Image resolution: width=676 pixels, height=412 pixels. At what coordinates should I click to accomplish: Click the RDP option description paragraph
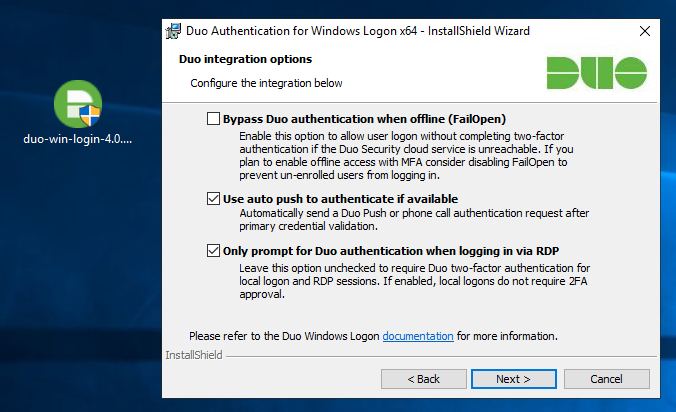414,281
